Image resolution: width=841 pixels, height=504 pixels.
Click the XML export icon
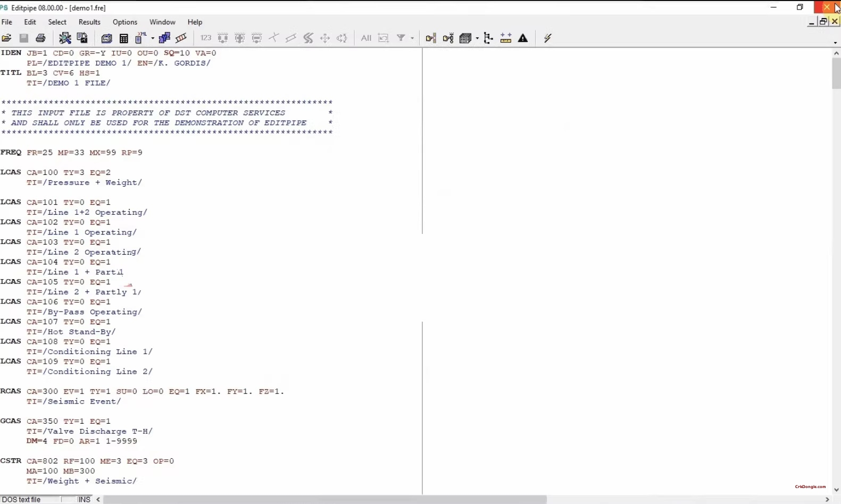click(x=140, y=38)
